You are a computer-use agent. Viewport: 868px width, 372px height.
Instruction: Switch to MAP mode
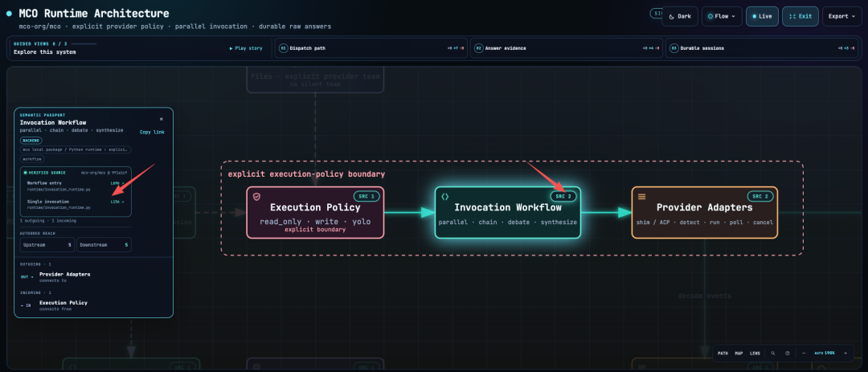pyautogui.click(x=739, y=354)
